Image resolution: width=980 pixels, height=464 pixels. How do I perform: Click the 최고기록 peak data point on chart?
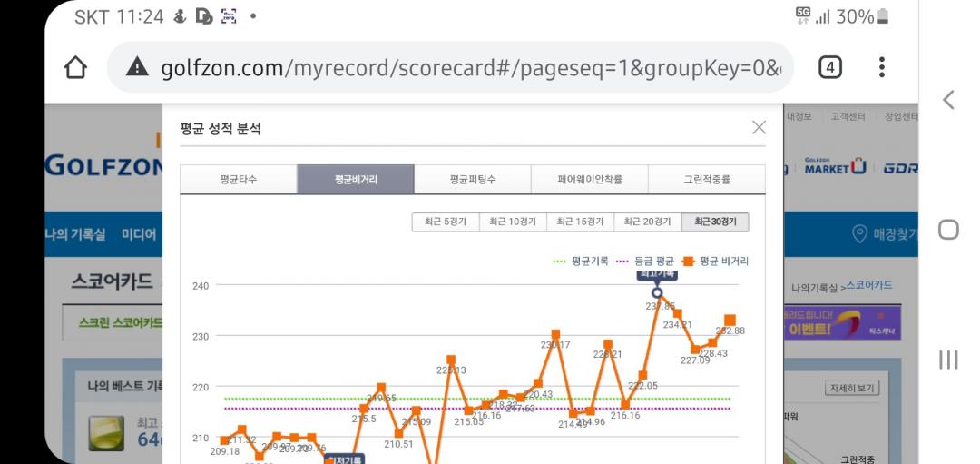click(x=658, y=292)
